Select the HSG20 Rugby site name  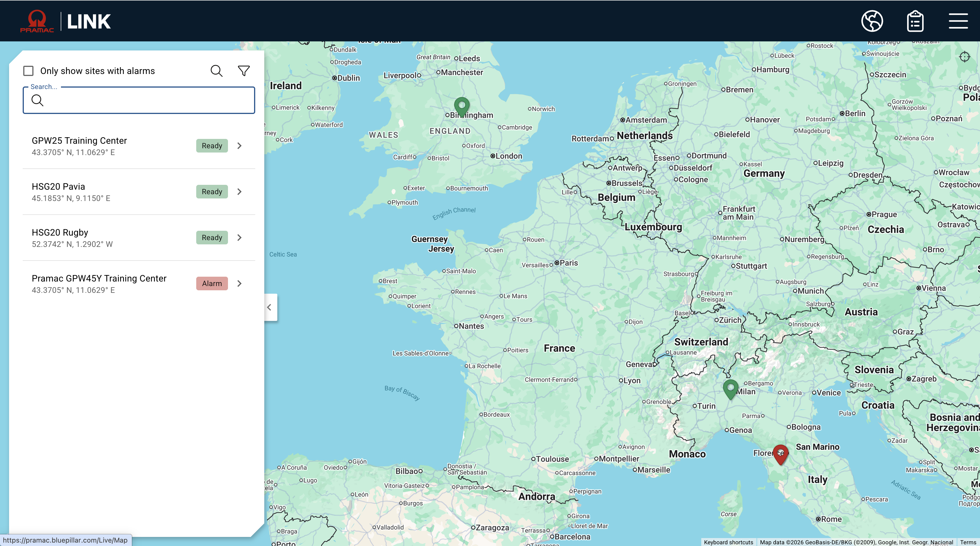point(60,233)
